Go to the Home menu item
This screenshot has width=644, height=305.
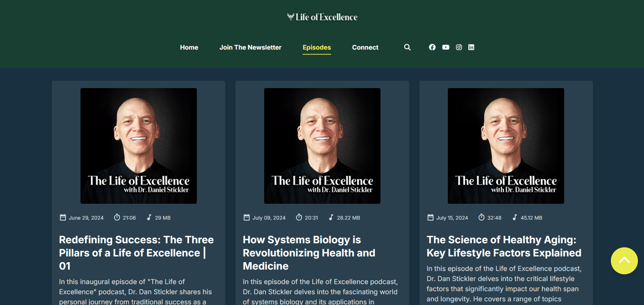[189, 48]
